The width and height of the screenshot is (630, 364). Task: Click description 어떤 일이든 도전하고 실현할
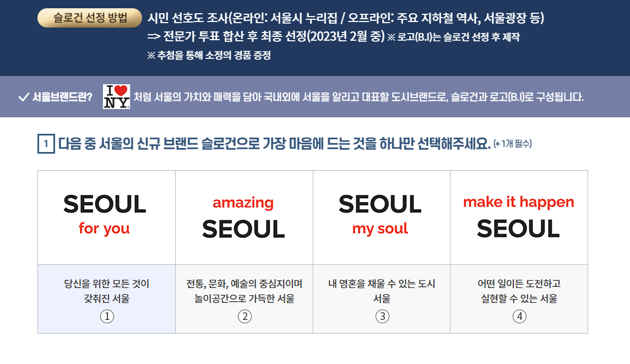pos(519,291)
